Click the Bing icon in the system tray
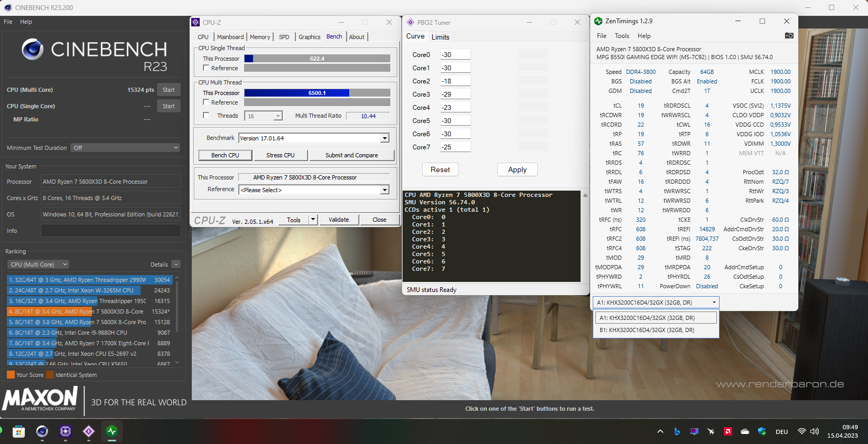Image resolution: width=868 pixels, height=444 pixels. [x=677, y=431]
